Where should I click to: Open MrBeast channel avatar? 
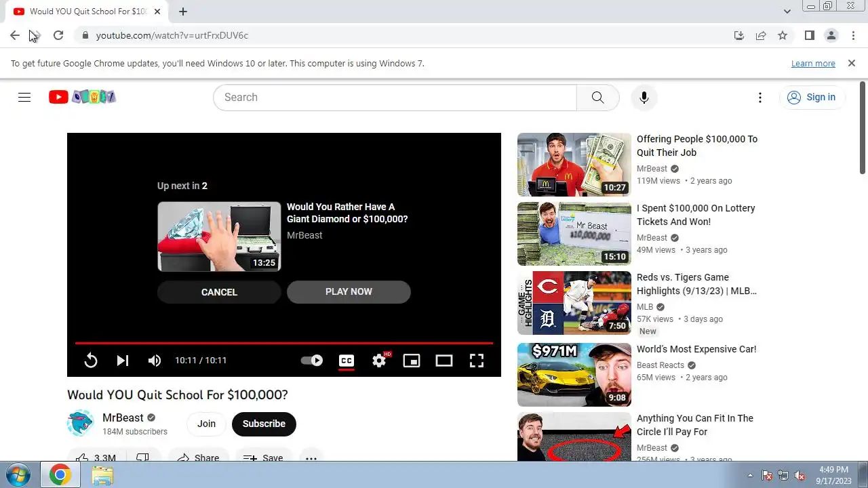coord(80,424)
